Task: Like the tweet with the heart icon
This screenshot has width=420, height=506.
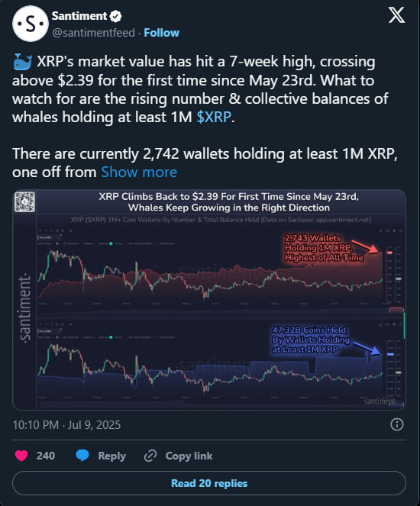Action: pos(21,456)
